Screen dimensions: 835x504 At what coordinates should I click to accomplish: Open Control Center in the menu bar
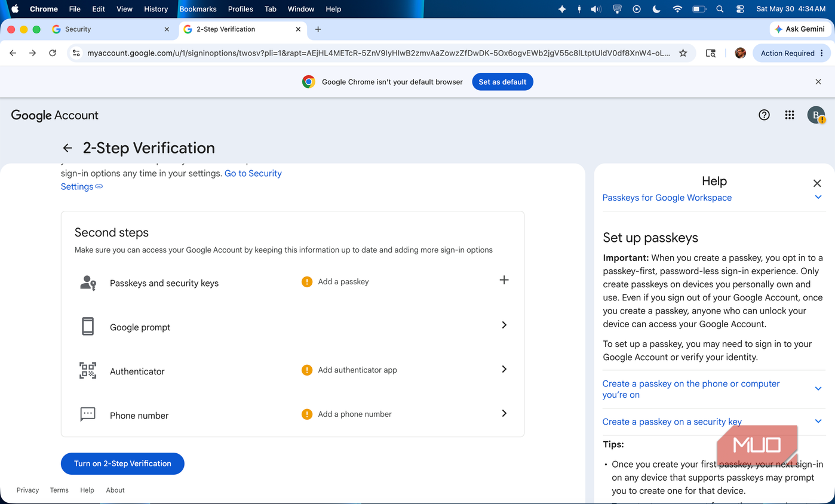tap(740, 9)
